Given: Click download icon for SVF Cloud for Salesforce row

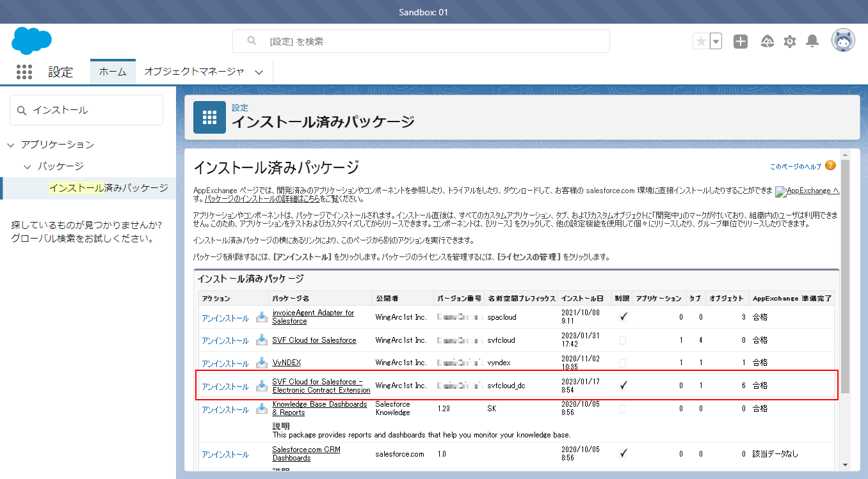Looking at the screenshot, I should pos(262,340).
